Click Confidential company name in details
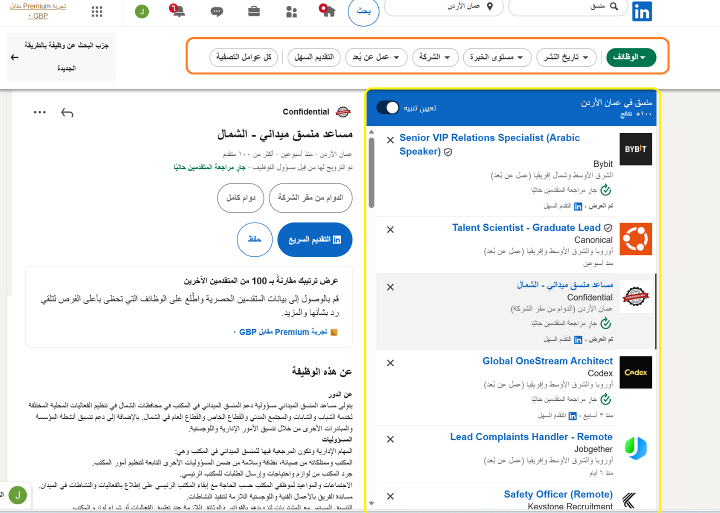Viewport: 720px width, 513px height. tap(306, 112)
